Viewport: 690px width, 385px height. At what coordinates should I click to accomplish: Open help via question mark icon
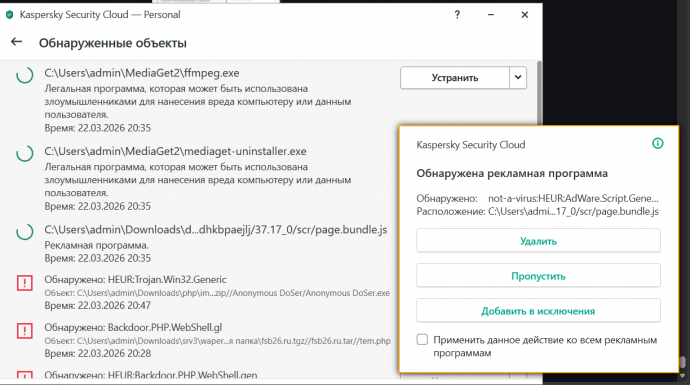pos(457,15)
